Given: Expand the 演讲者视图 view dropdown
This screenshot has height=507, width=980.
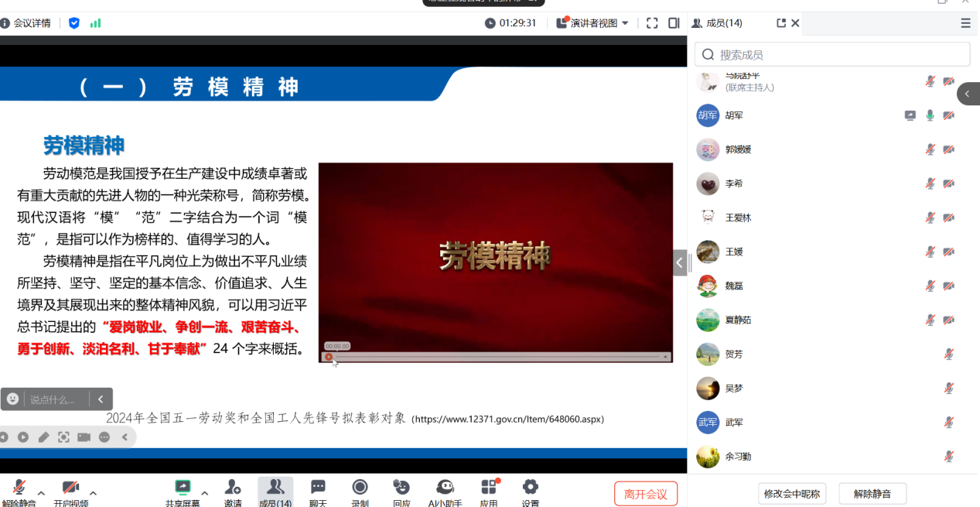Looking at the screenshot, I should coord(625,23).
